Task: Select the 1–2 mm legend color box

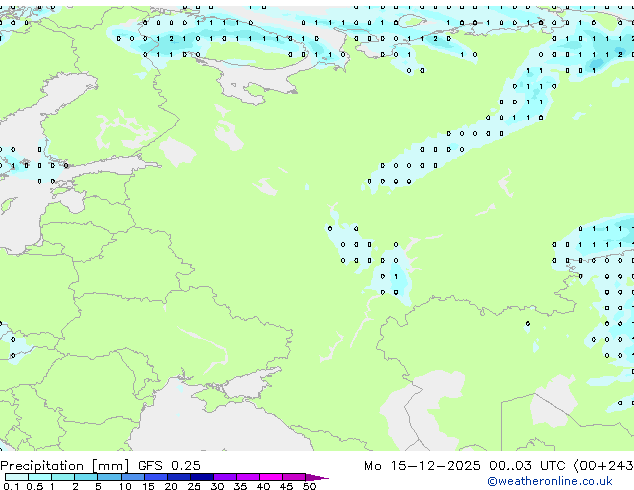Action: [63, 477]
